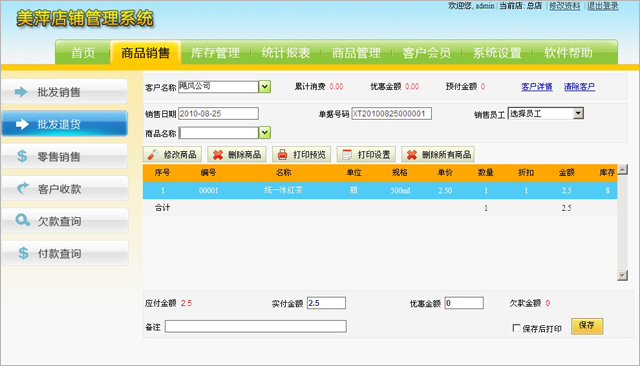Click the 序号 column header
Screen dimensions: 640x366
click(162, 173)
